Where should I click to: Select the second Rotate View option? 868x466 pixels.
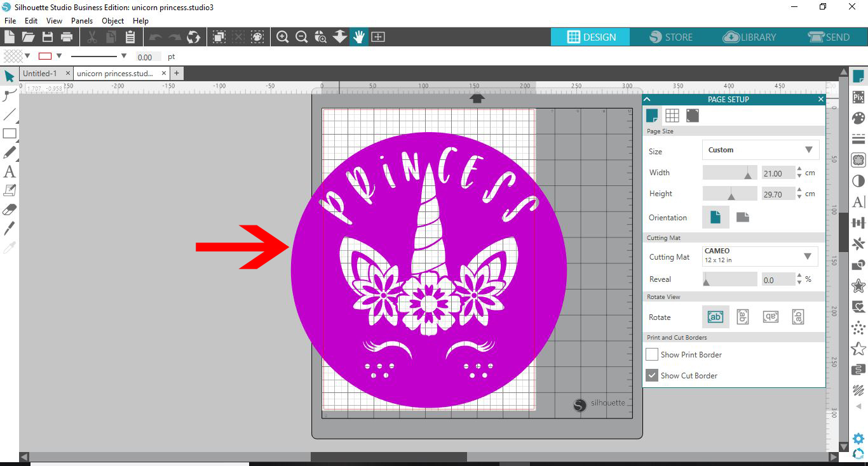coord(743,317)
